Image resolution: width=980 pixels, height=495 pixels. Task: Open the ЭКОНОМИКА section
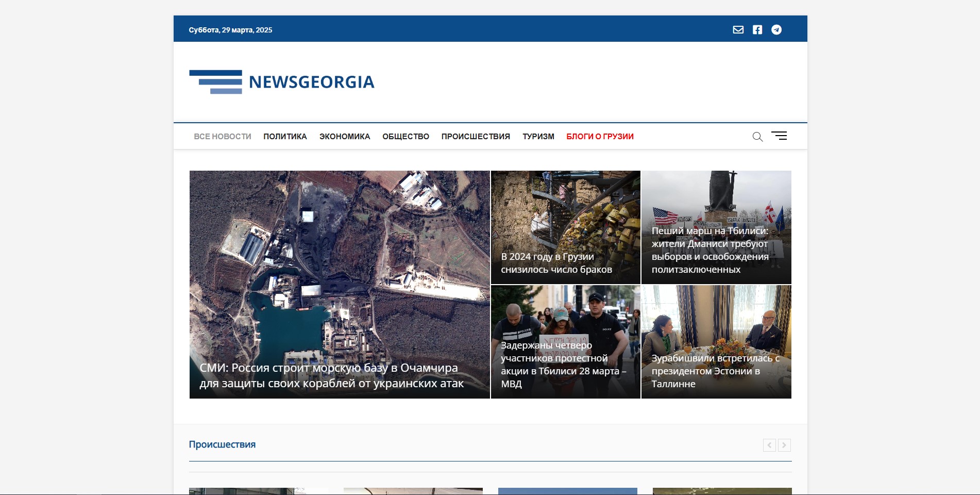345,137
